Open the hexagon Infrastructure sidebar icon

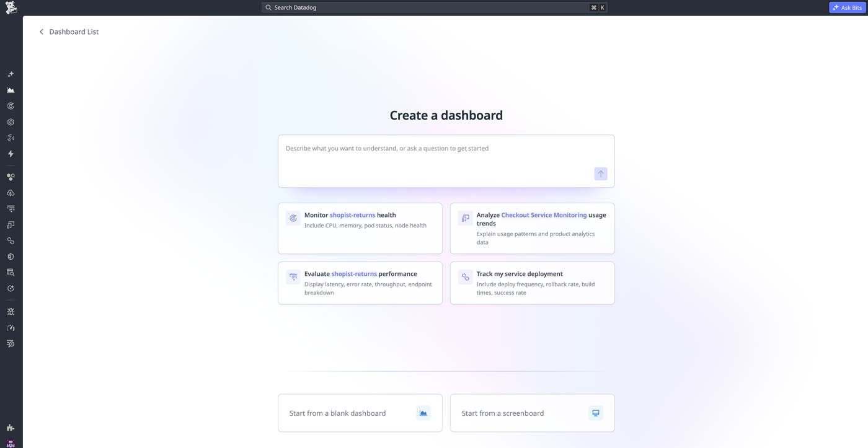pos(11,122)
